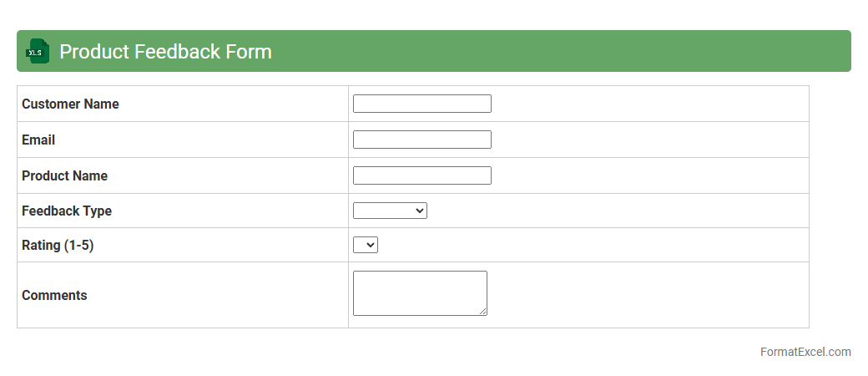Expand the Rating (1-5) dropdown
Screen dimensions: 868x376
tap(366, 245)
